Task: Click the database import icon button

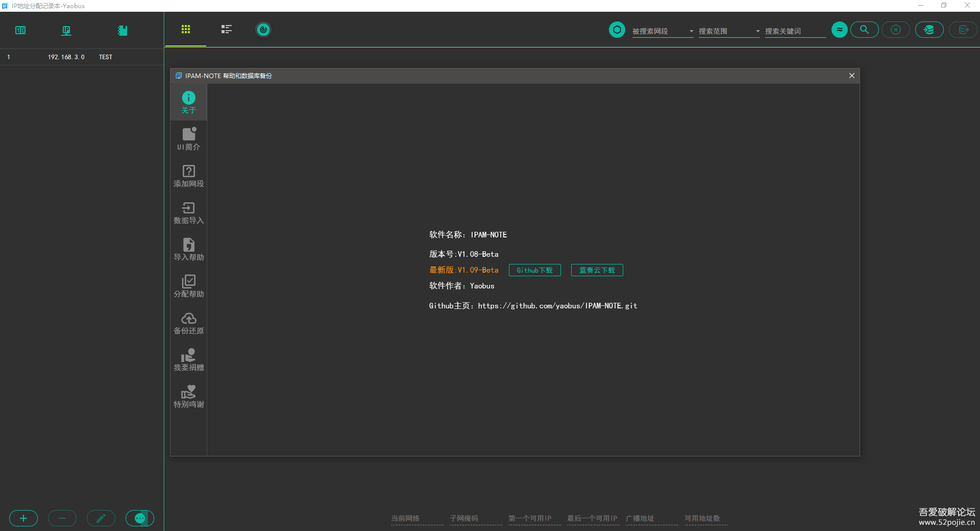Action: (x=929, y=30)
